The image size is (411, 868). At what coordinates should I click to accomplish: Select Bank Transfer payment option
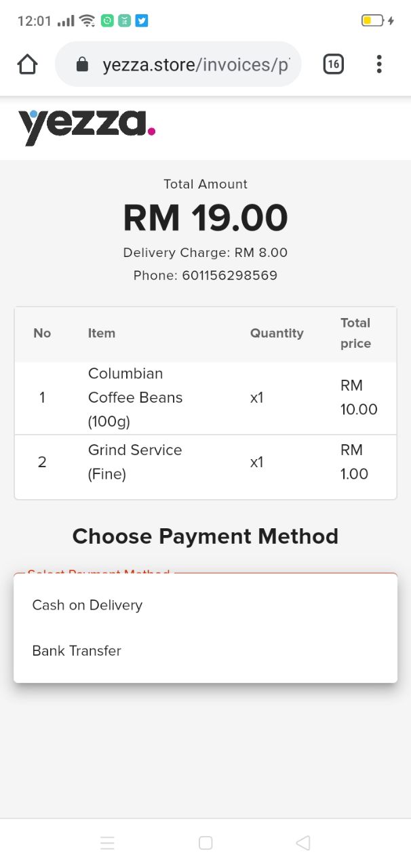tap(77, 650)
